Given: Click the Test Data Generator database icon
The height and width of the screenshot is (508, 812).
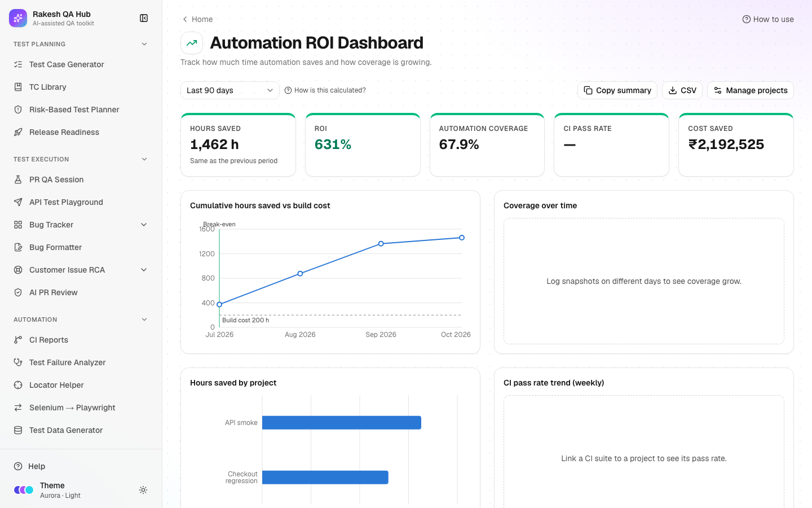Looking at the screenshot, I should (18, 430).
